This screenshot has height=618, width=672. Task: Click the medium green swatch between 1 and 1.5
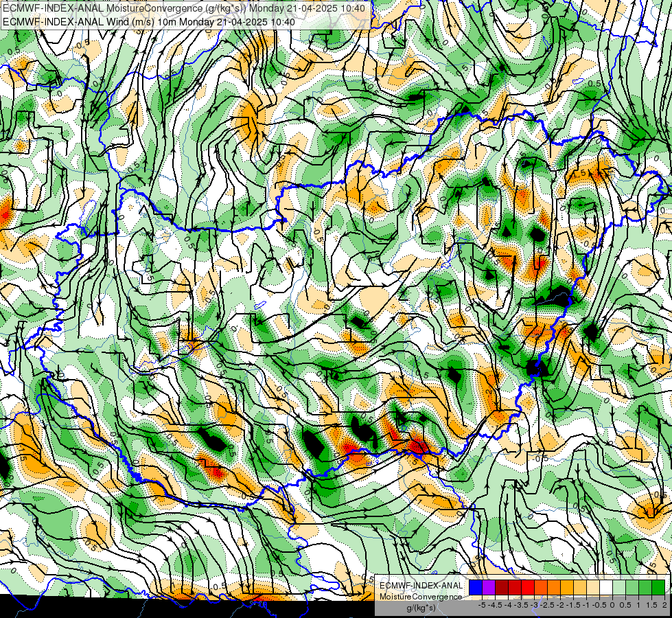click(x=645, y=587)
